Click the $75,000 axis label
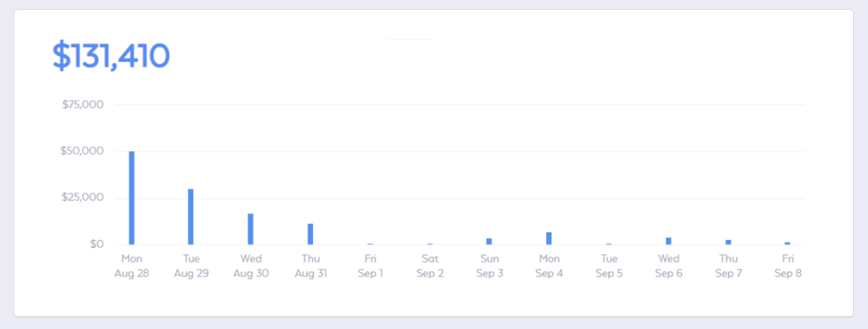Image resolution: width=868 pixels, height=329 pixels. (x=83, y=104)
